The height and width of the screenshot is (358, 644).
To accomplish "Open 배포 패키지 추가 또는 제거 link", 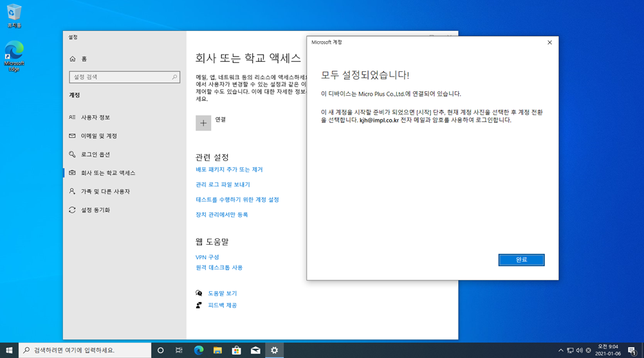I will (x=229, y=170).
